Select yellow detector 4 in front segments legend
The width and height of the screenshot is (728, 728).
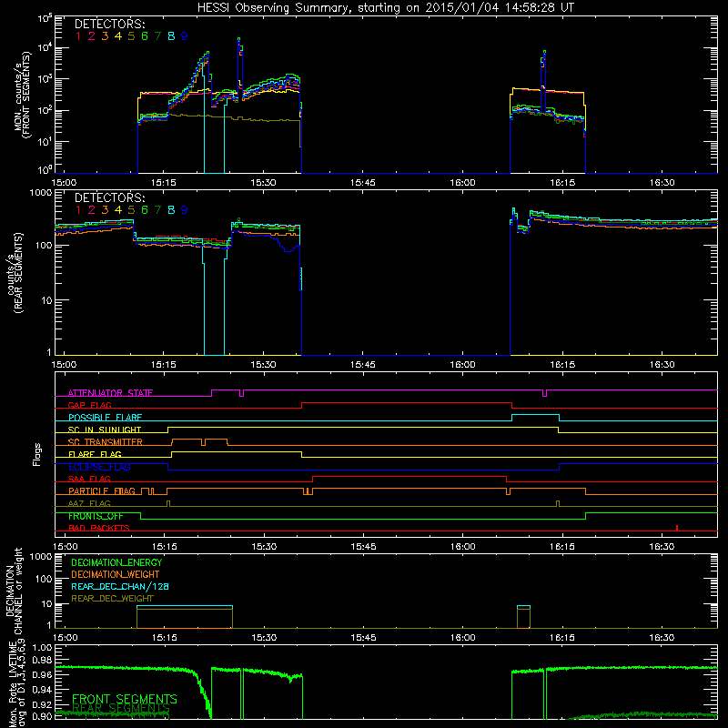tap(118, 36)
